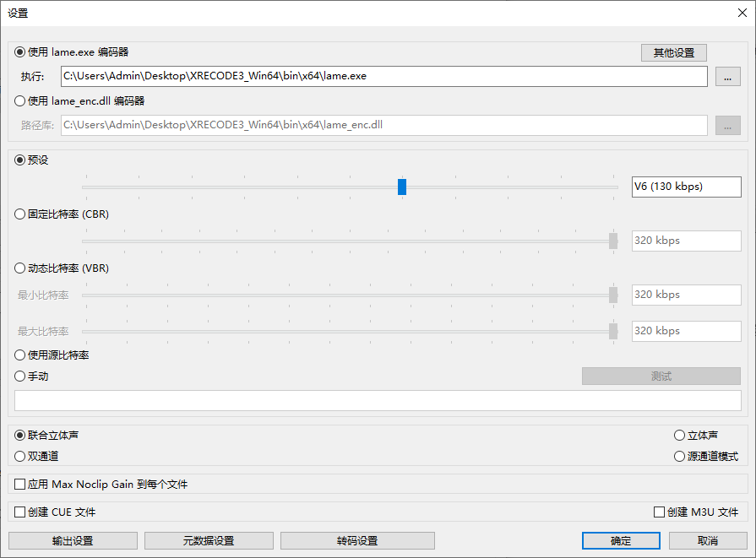Click the 最大比特率 320 kbps value box
Image resolution: width=756 pixels, height=558 pixels.
point(687,332)
